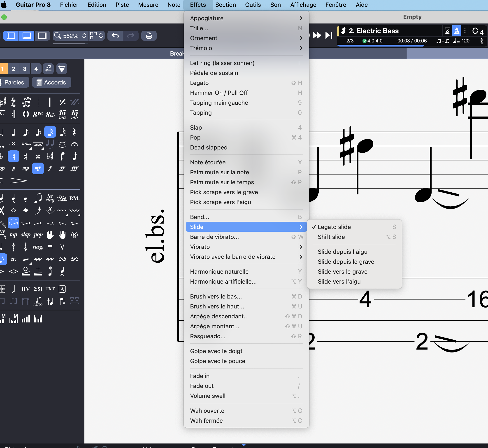Click the 8va octave marking icon
The image size is (488, 448).
click(x=38, y=114)
